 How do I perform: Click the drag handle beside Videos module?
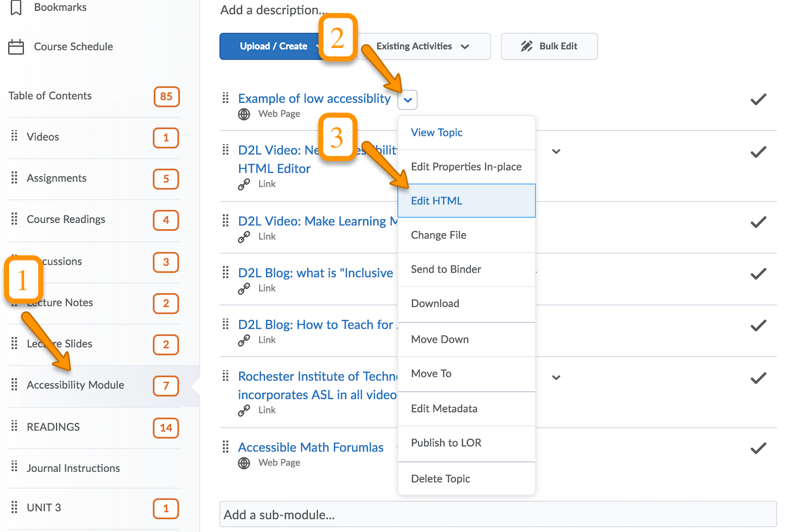(14, 136)
